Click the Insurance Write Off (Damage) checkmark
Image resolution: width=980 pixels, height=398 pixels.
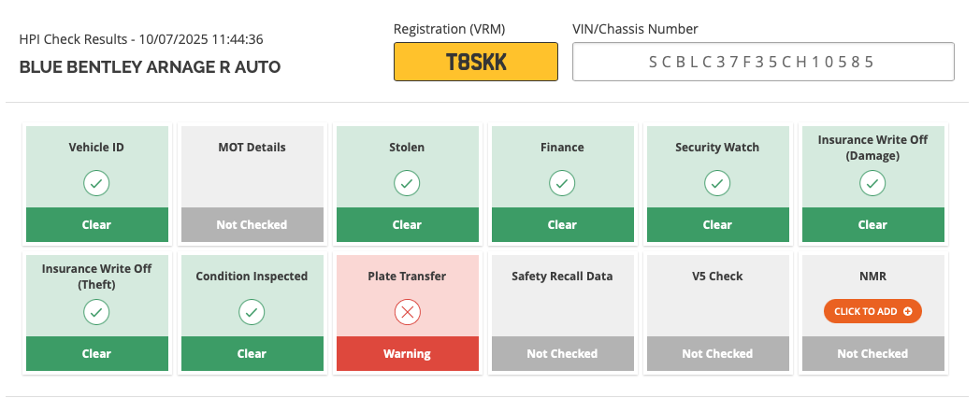(x=872, y=183)
